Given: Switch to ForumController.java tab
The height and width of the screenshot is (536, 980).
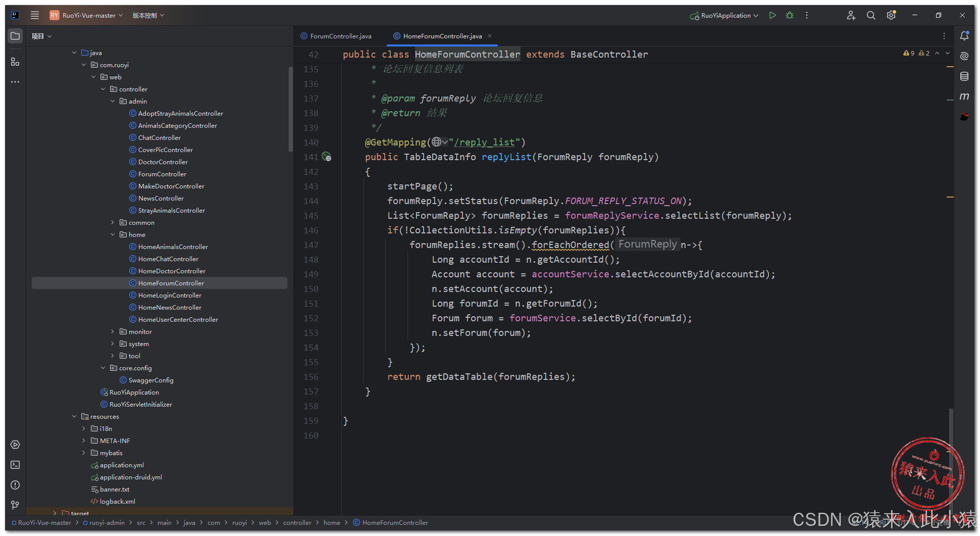Looking at the screenshot, I should 336,36.
